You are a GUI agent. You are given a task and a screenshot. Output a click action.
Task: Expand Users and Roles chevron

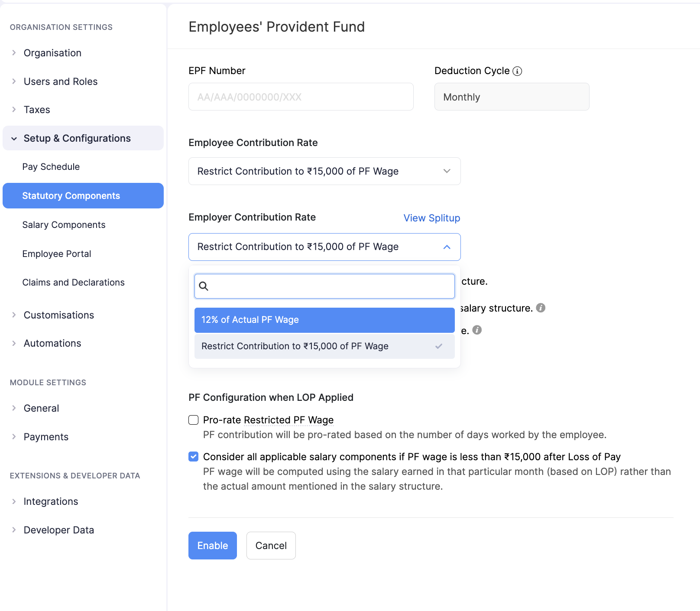point(14,81)
